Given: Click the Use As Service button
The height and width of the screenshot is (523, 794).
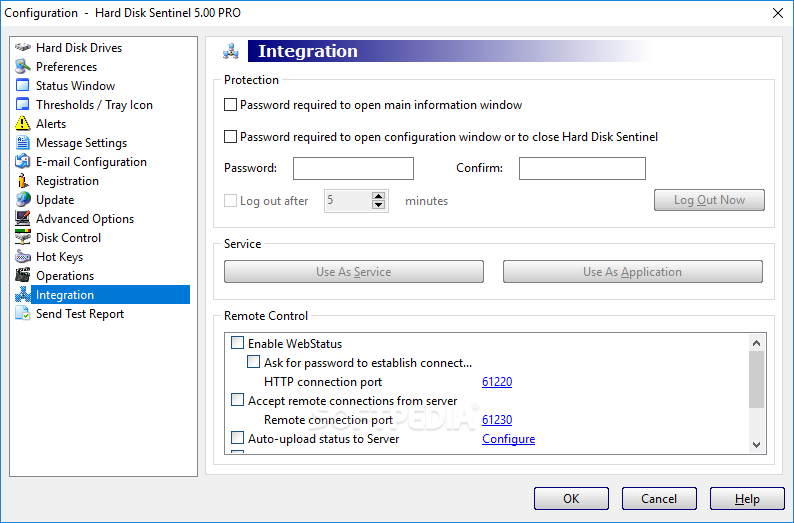Looking at the screenshot, I should (354, 272).
